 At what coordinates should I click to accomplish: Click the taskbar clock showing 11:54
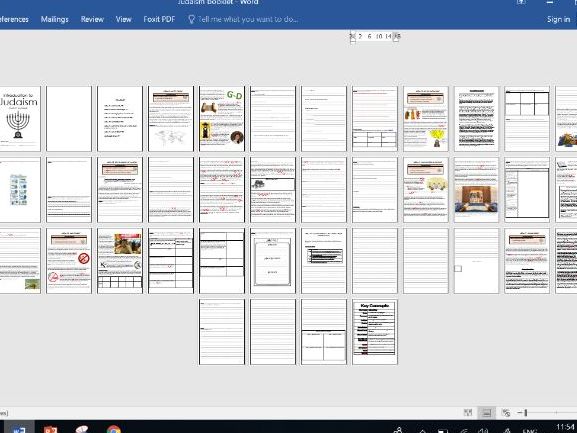[x=566, y=427]
